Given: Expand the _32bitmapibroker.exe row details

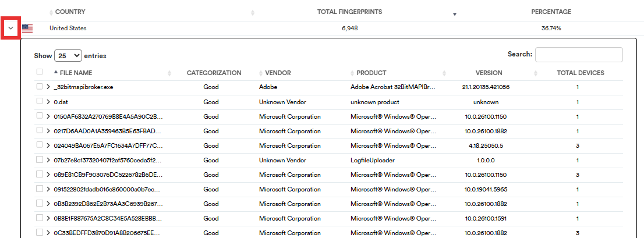Looking at the screenshot, I should [x=48, y=87].
